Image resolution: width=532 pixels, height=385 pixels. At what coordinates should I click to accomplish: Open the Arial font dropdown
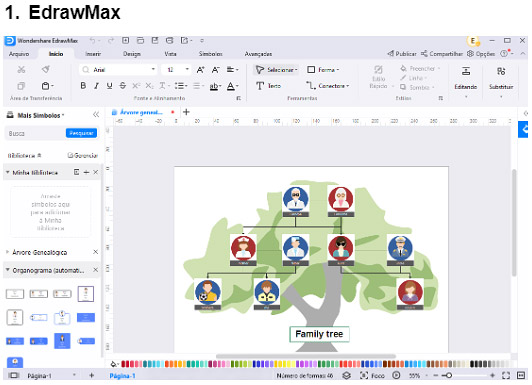[119, 70]
